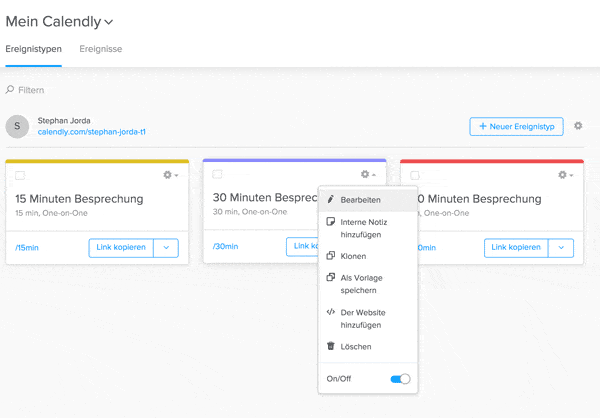Switch to the Ereignistypen tab
Screen dimensions: 600x418
coord(33,49)
